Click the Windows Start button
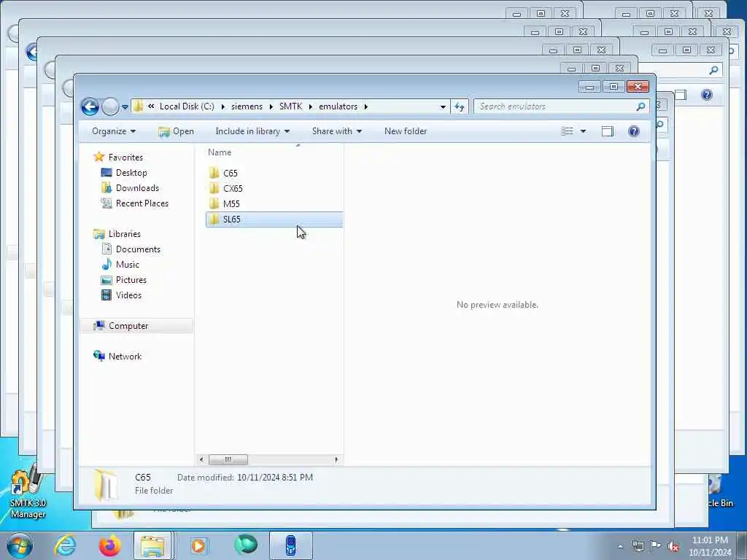The width and height of the screenshot is (747, 560). (x=20, y=545)
